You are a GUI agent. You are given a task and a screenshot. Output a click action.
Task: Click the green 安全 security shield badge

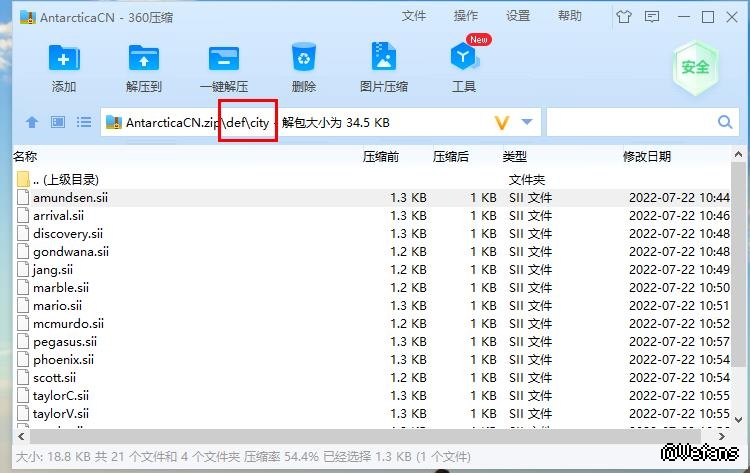(x=695, y=67)
